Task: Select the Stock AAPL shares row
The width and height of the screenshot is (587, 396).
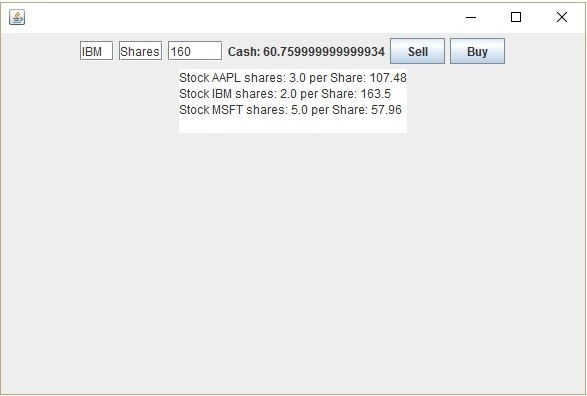Action: pyautogui.click(x=293, y=78)
